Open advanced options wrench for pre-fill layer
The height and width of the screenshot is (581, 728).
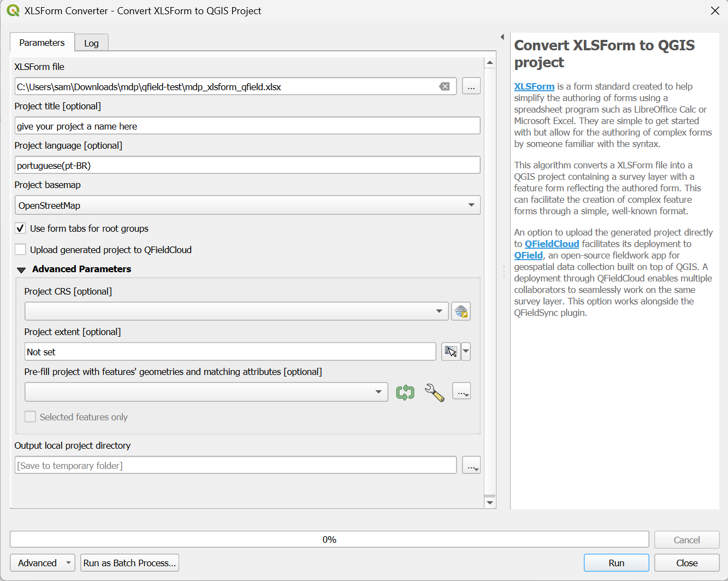pyautogui.click(x=434, y=392)
